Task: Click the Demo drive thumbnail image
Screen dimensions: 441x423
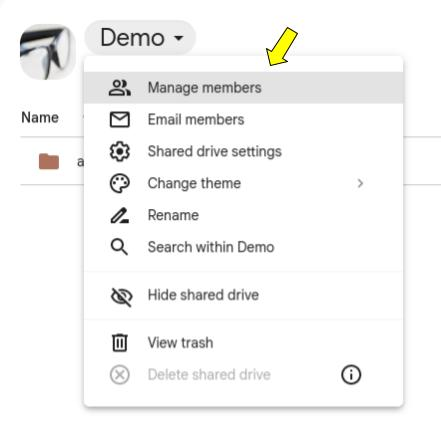Action: pyautogui.click(x=48, y=52)
